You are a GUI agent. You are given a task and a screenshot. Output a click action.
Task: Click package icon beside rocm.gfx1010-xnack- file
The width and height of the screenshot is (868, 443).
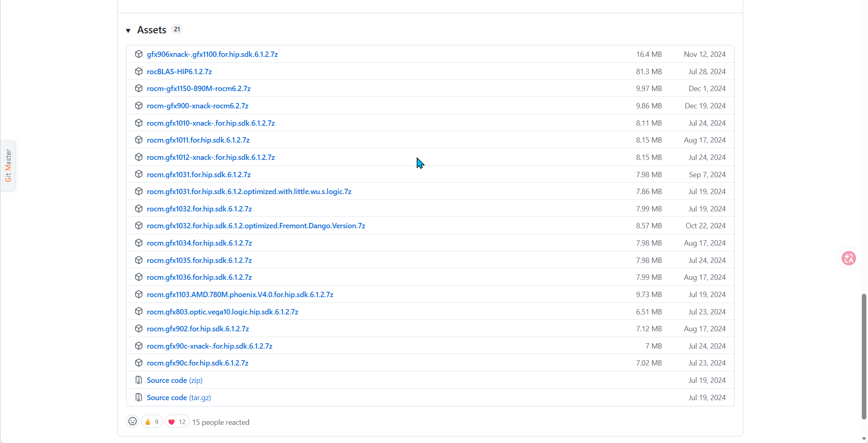(x=139, y=123)
